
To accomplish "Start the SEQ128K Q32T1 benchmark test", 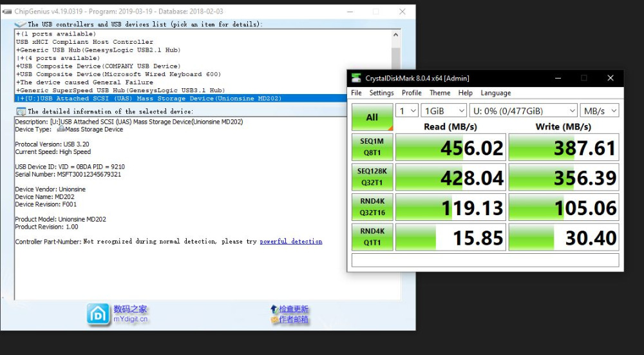I will click(372, 177).
